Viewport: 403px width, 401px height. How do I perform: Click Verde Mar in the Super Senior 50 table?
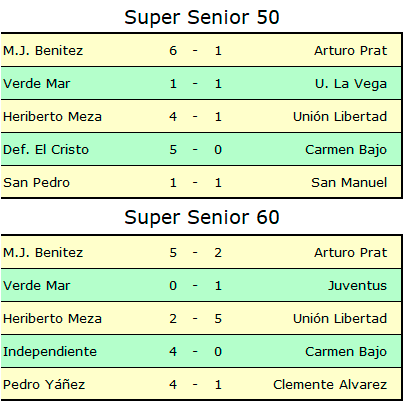(37, 84)
